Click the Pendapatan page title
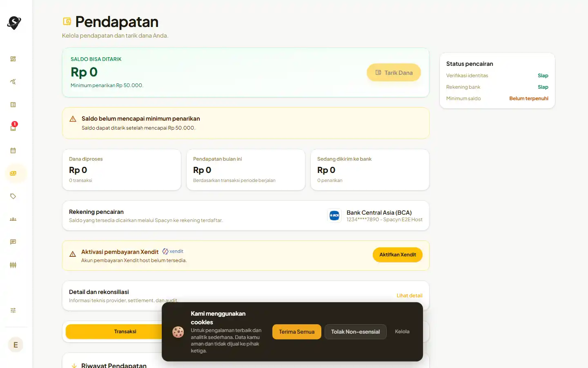Image resolution: width=588 pixels, height=368 pixels. pyautogui.click(x=117, y=22)
